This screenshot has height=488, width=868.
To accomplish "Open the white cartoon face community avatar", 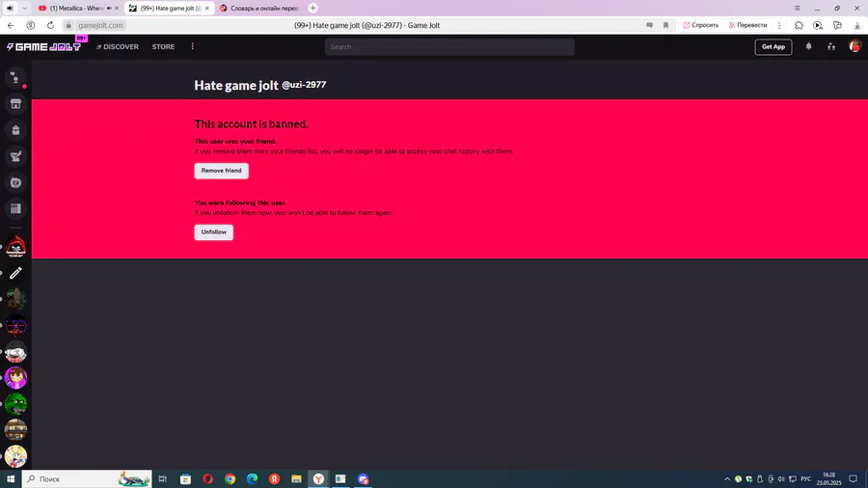I will (15, 352).
